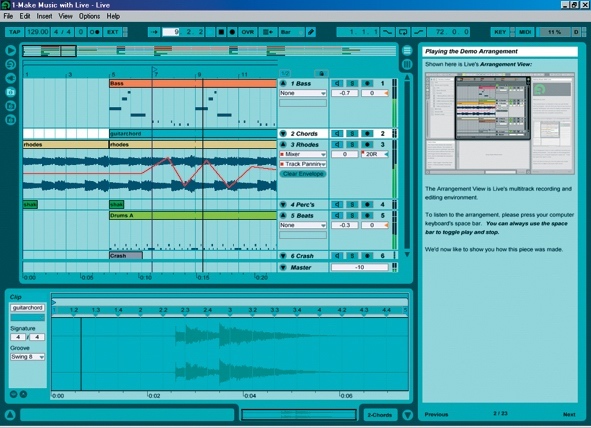This screenshot has height=428, width=591.
Task: Click the round global Record button
Action: [x=232, y=32]
